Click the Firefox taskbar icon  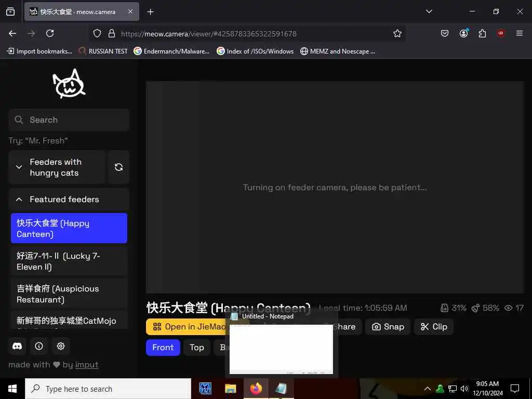[x=256, y=389]
